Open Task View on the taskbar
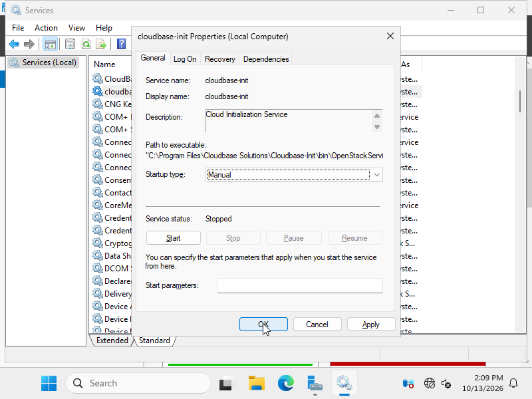 tap(227, 383)
